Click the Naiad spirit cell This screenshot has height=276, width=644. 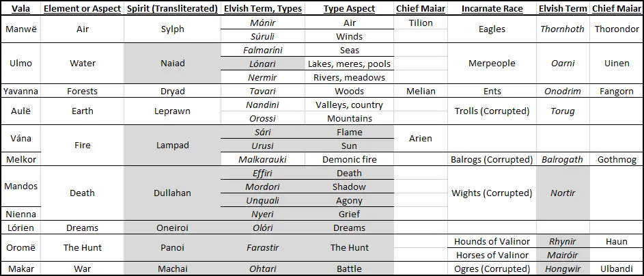point(173,64)
